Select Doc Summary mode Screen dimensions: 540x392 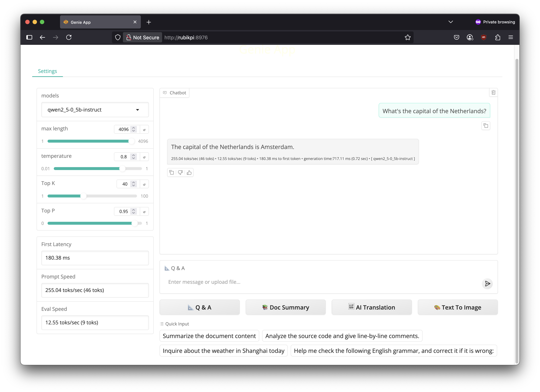point(286,307)
